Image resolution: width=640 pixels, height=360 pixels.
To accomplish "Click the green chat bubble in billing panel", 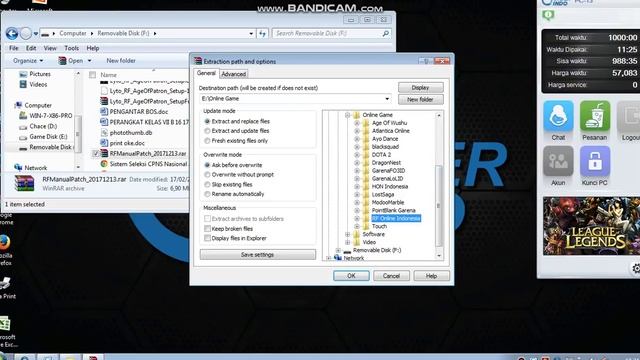I will coord(548,16).
